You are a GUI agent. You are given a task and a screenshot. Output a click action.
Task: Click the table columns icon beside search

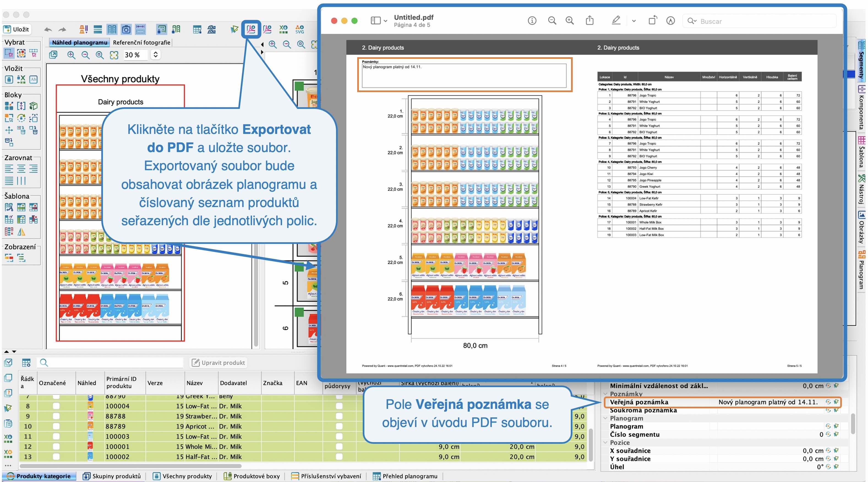pyautogui.click(x=26, y=362)
